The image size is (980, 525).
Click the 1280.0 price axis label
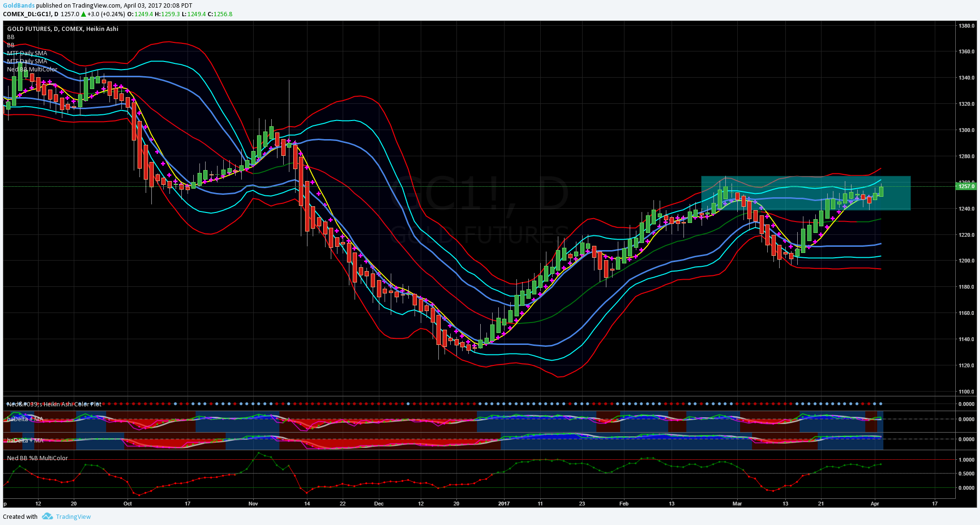pyautogui.click(x=966, y=156)
